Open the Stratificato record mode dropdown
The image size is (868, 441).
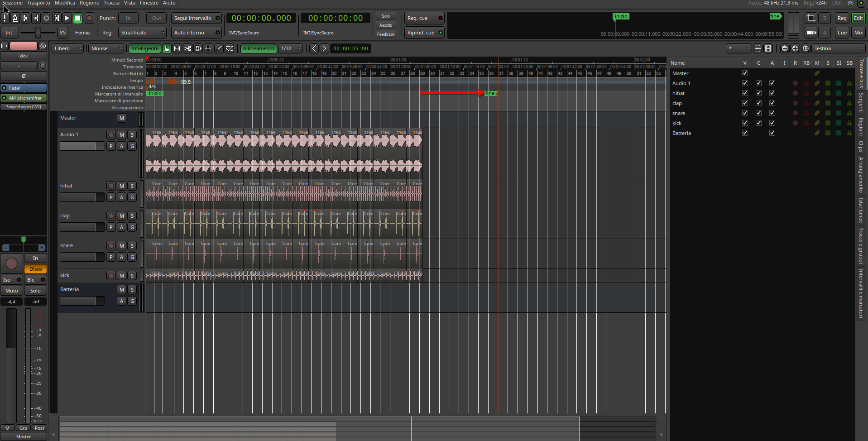point(143,33)
